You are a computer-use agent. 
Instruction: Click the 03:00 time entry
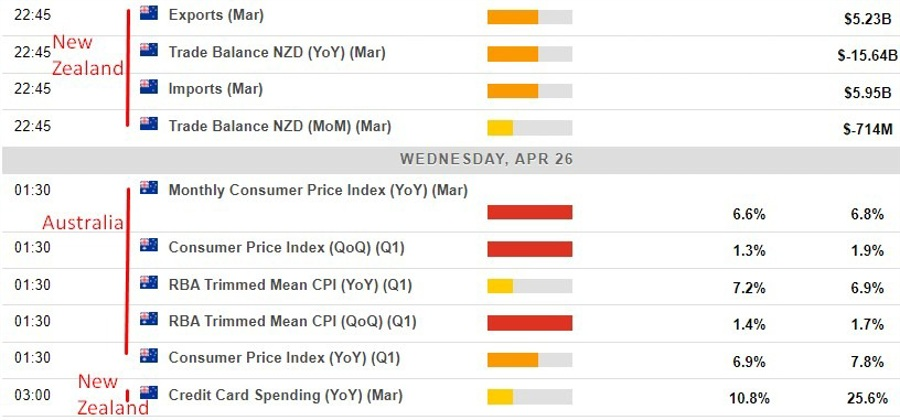[x=27, y=397]
